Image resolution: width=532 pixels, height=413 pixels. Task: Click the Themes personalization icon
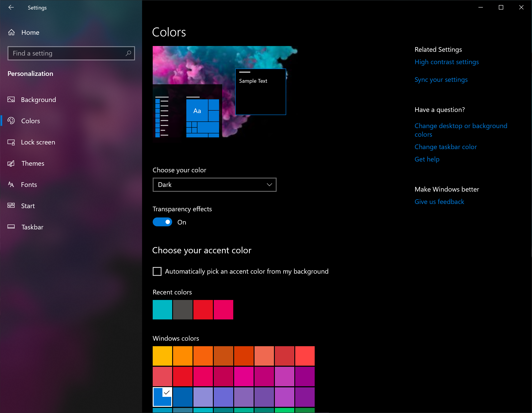tap(12, 163)
